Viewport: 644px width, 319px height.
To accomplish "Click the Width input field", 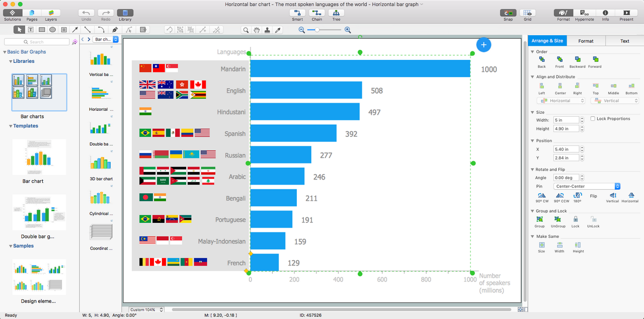I will coord(566,120).
